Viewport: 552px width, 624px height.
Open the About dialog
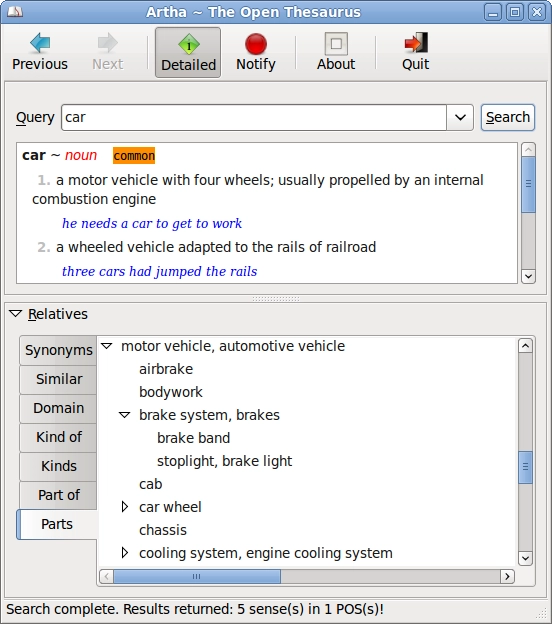pos(336,53)
